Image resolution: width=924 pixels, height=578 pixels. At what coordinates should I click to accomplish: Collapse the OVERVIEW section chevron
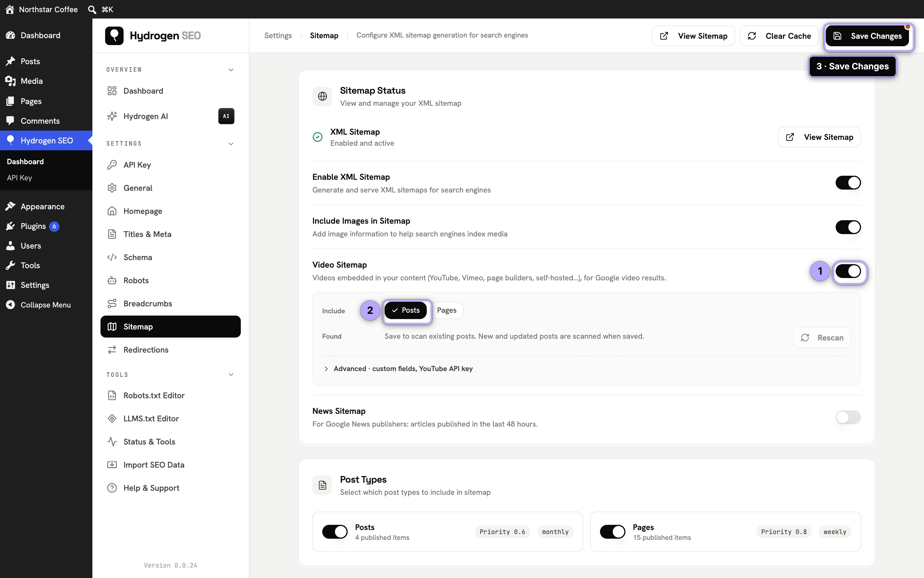[x=231, y=70]
